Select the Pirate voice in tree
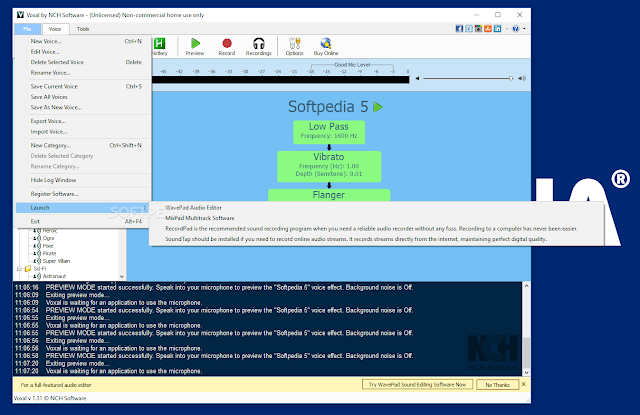The image size is (640, 415). 49,253
